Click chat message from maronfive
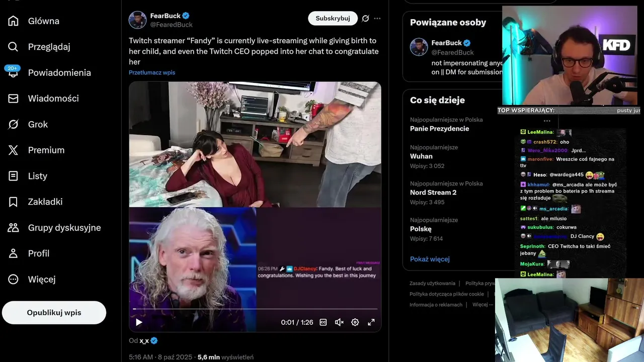This screenshot has width=644, height=362. (568, 162)
